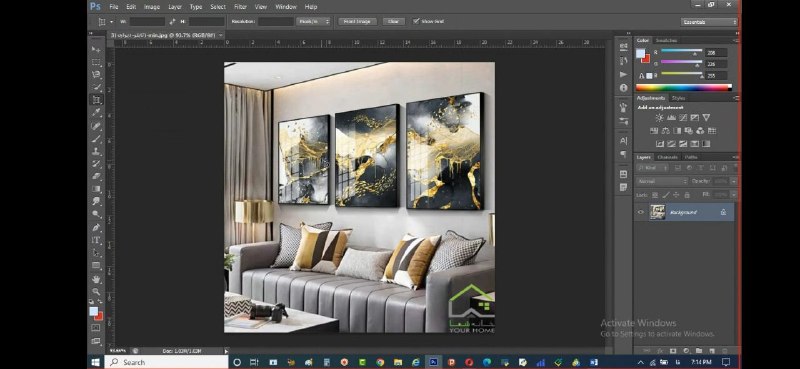Click the Front Image button
The width and height of the screenshot is (800, 369).
(357, 21)
